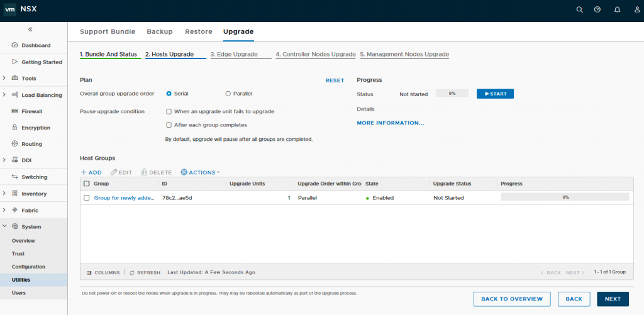Check pause after each group completes
This screenshot has height=315, width=644.
169,125
